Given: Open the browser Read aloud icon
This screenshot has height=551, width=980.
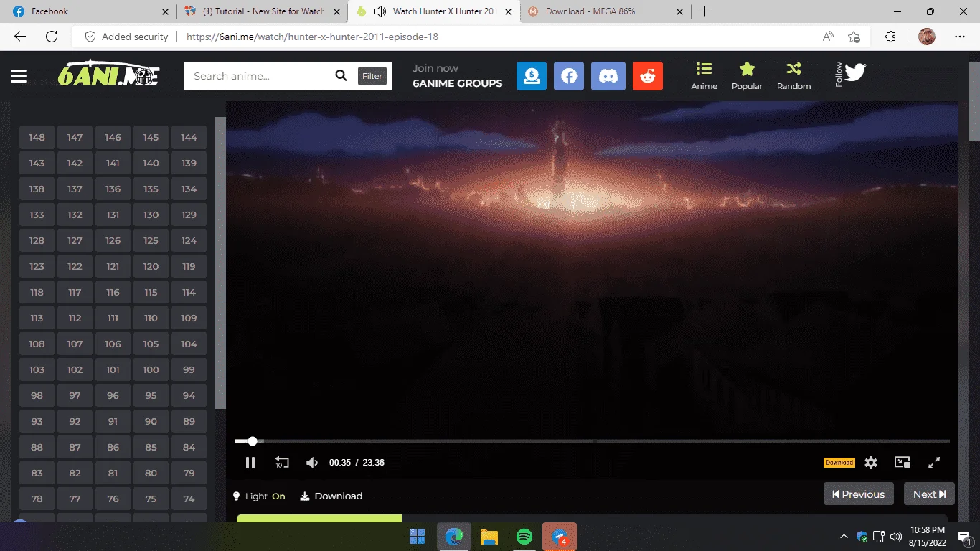Looking at the screenshot, I should click(x=828, y=37).
